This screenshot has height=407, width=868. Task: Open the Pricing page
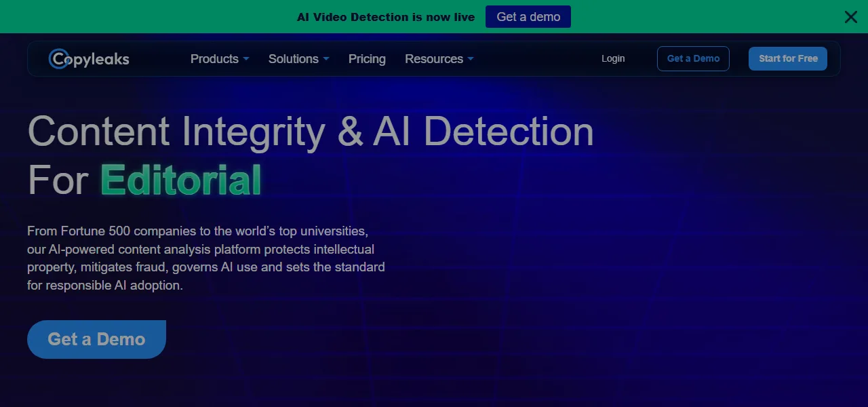(x=367, y=59)
